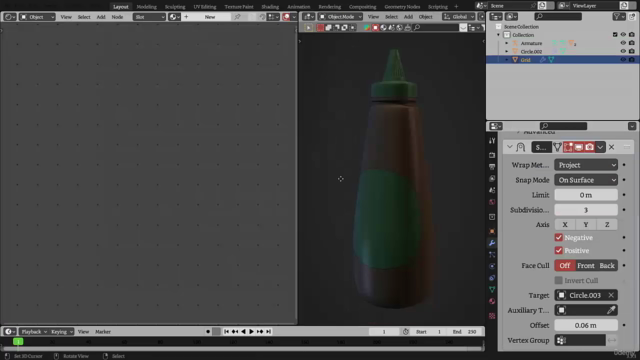
Task: Toggle modifier render camera icon
Action: pos(589,147)
